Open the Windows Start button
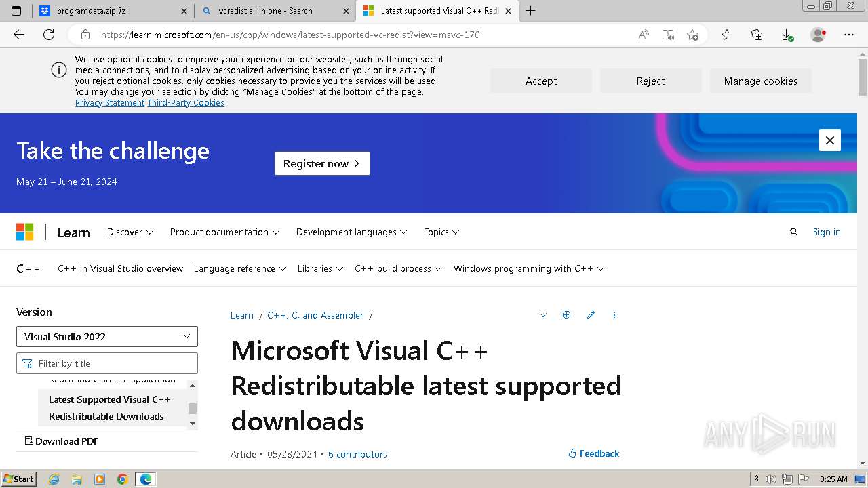This screenshot has height=488, width=868. point(19,479)
